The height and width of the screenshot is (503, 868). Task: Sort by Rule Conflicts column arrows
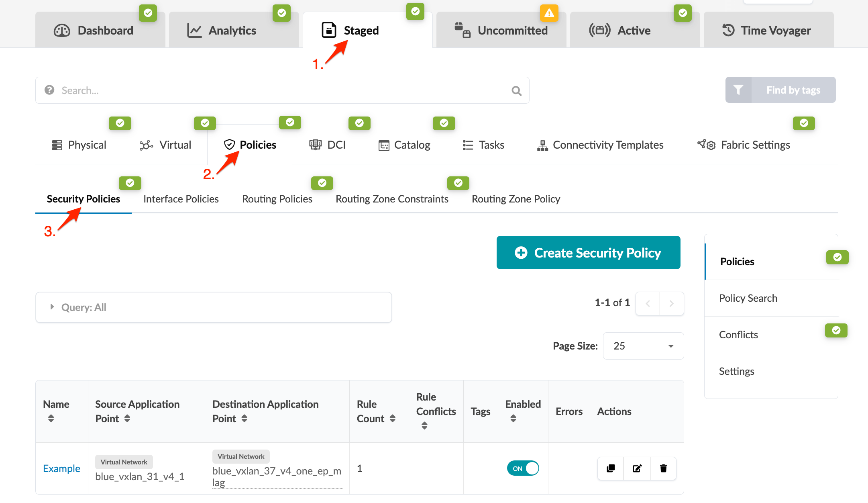click(x=424, y=425)
